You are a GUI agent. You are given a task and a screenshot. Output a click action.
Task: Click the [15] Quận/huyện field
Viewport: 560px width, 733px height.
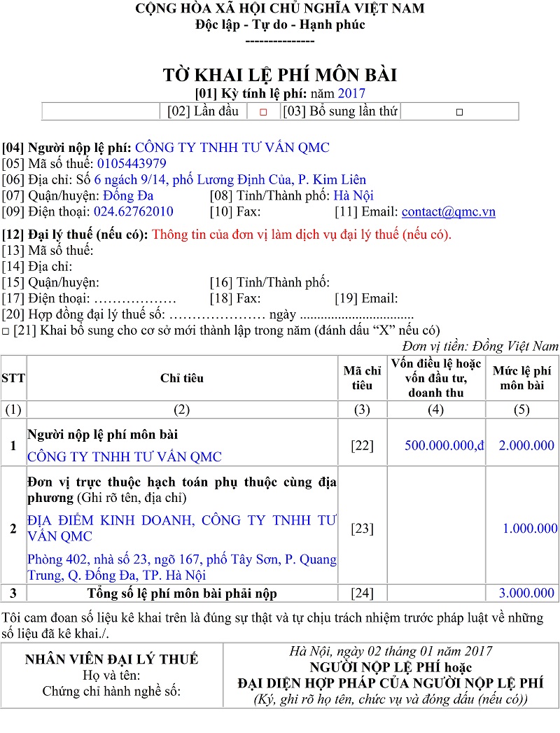click(50, 282)
